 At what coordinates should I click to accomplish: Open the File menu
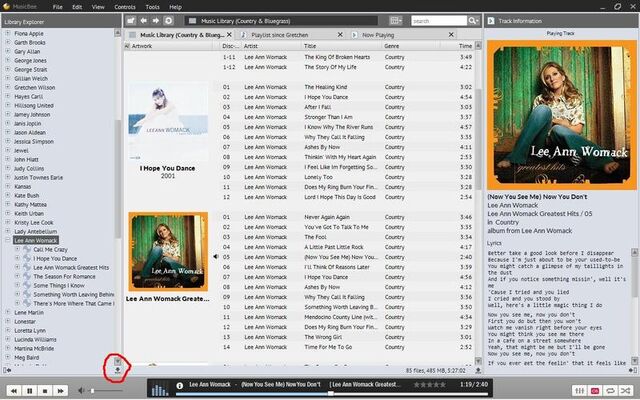(x=58, y=7)
